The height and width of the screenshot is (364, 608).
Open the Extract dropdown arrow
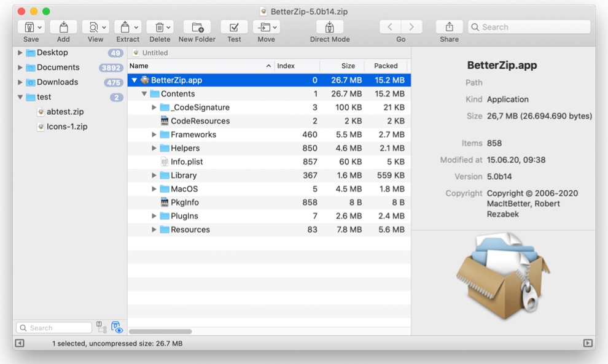click(x=136, y=28)
